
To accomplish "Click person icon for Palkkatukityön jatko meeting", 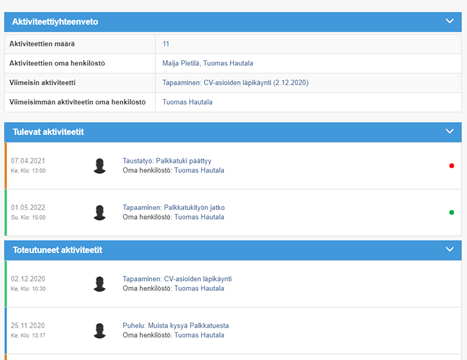I will 99,212.
